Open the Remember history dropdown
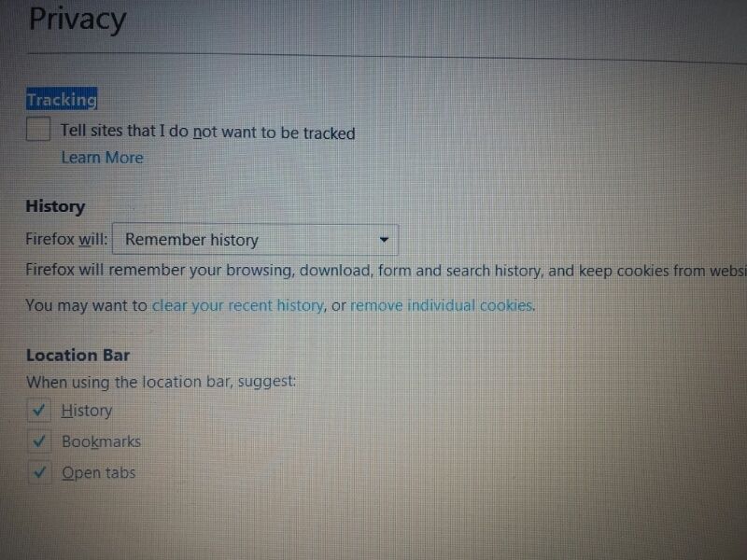The image size is (747, 560). click(x=255, y=240)
